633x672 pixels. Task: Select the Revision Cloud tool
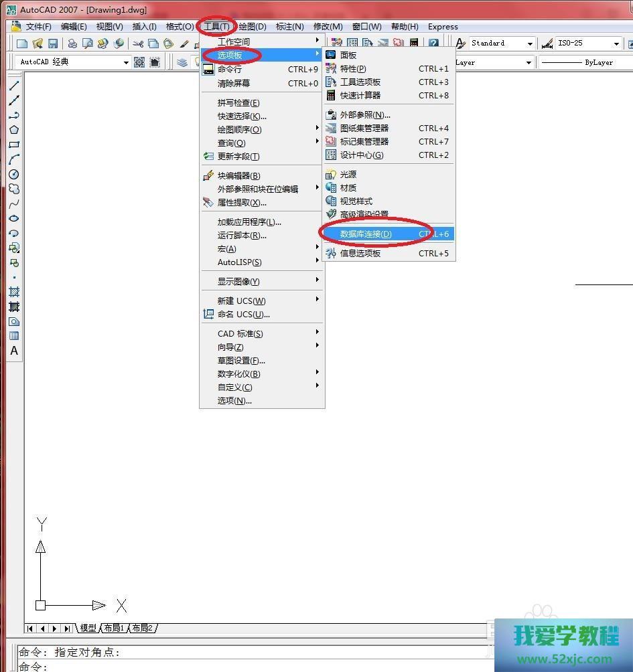tap(14, 189)
